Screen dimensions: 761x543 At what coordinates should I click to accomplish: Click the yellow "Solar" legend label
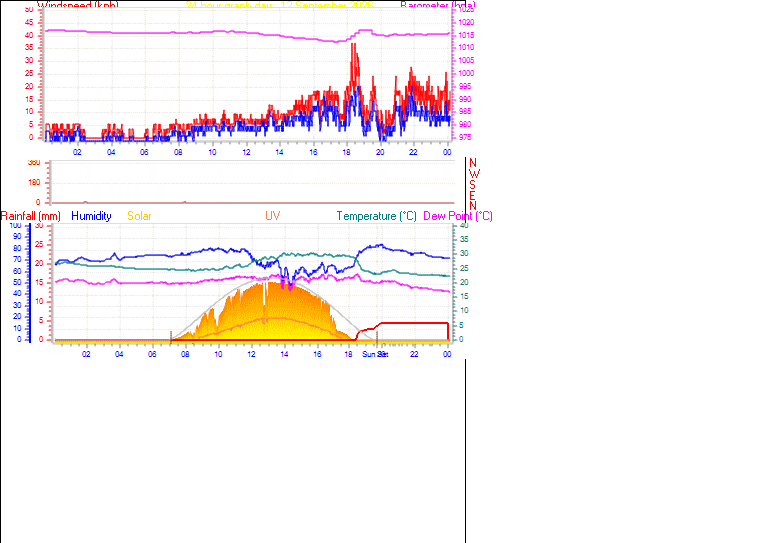click(x=139, y=216)
